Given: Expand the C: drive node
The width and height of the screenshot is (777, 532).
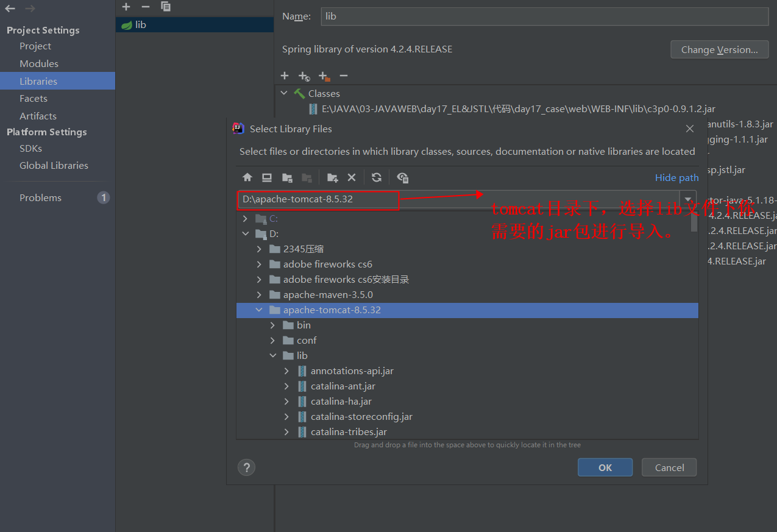Looking at the screenshot, I should 245,219.
